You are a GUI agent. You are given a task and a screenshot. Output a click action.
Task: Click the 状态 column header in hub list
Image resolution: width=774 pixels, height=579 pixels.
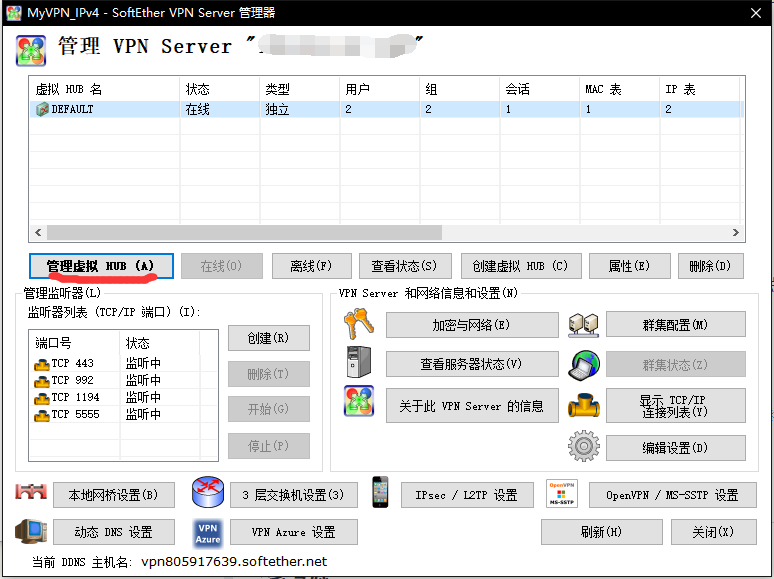tap(220, 89)
